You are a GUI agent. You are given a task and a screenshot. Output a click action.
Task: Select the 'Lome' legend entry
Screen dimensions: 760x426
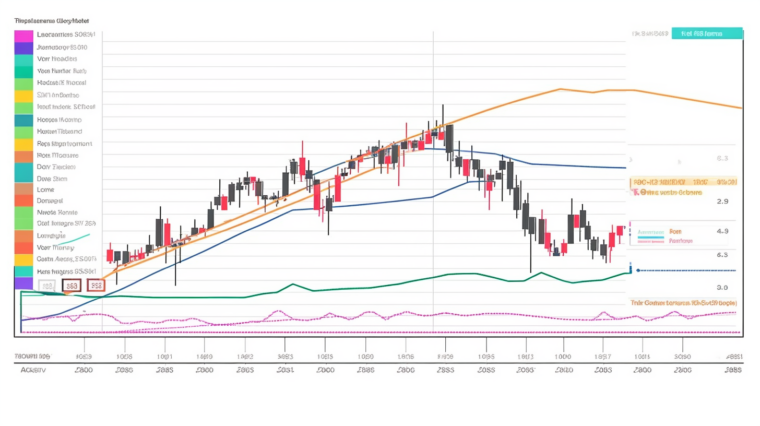tap(46, 188)
